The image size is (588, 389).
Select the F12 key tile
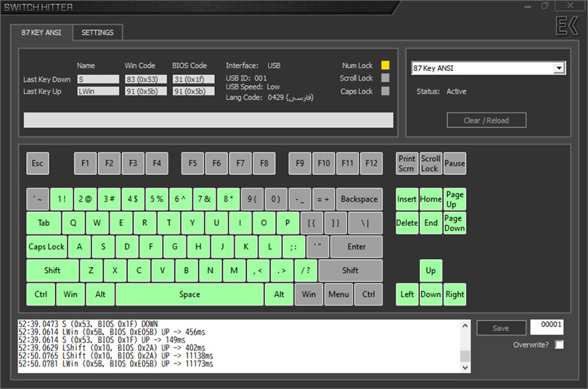point(371,163)
